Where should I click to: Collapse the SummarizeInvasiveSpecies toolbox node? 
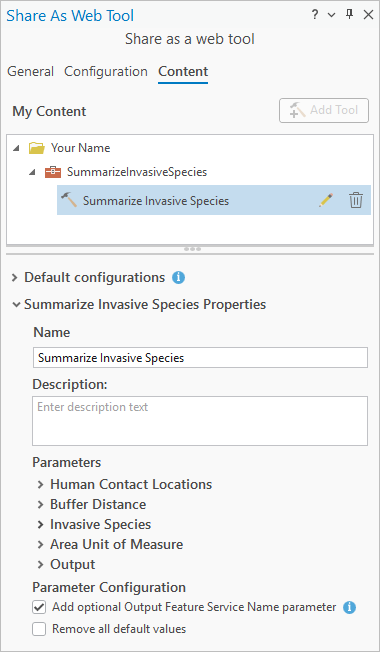(x=32, y=172)
